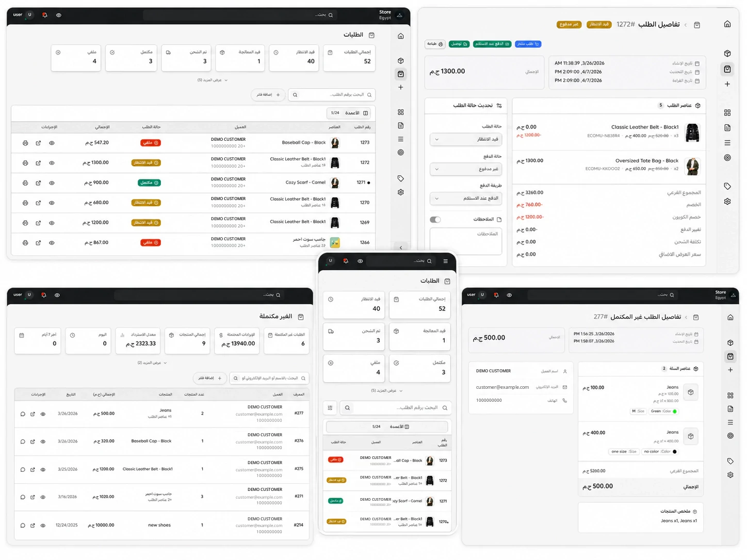
Task: Open message icon for incomplete order #277
Action: (23, 414)
